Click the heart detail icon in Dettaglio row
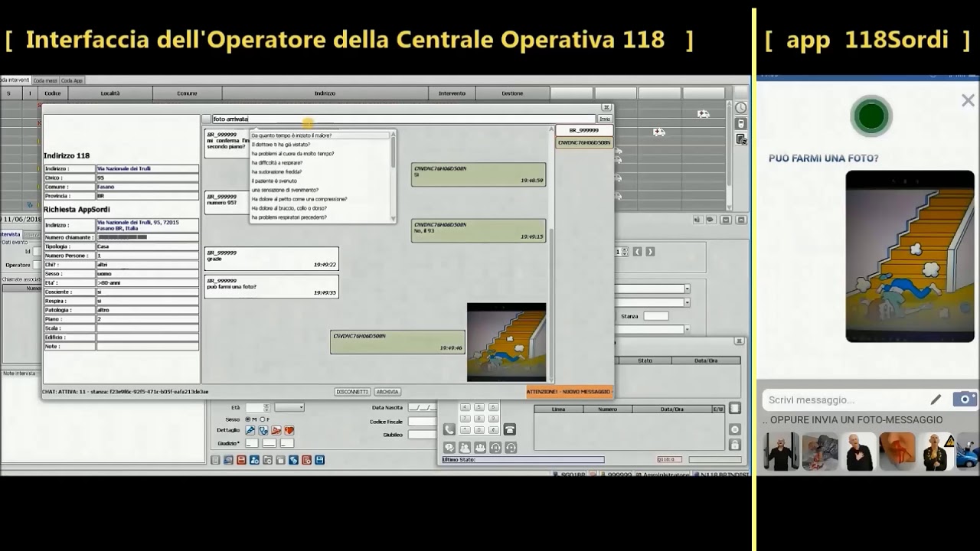The width and height of the screenshot is (980, 551). click(289, 431)
